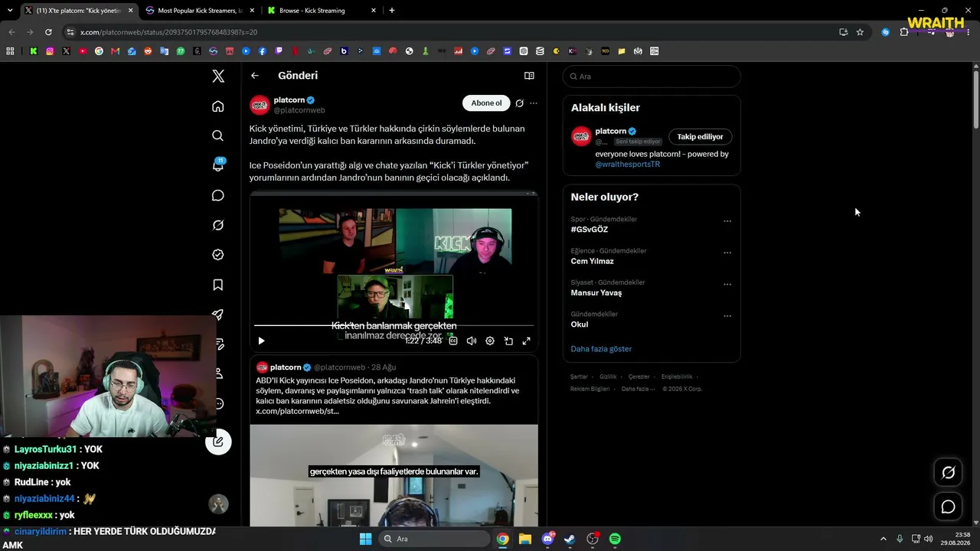Mute the video sound
The image size is (980, 551).
coord(472,341)
